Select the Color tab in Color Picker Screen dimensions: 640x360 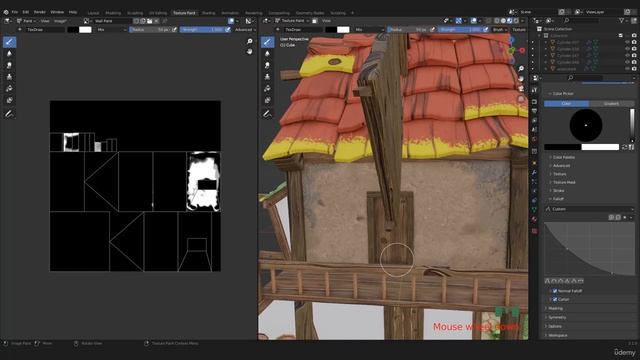pyautogui.click(x=567, y=104)
